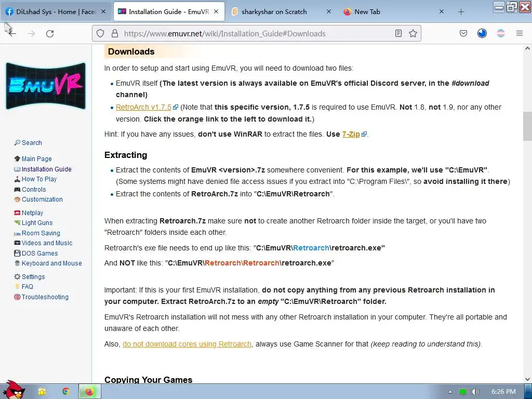Click the browser Back arrow

coord(12,33)
